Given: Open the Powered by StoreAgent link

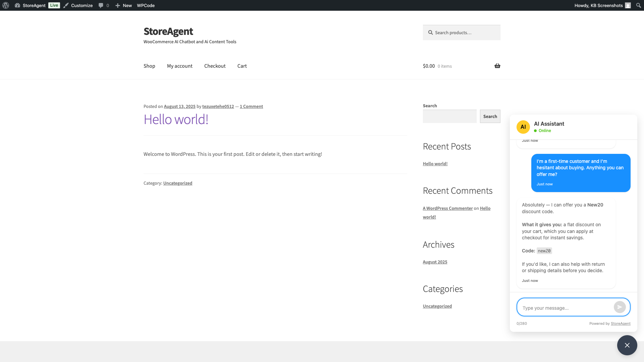Looking at the screenshot, I should point(621,323).
